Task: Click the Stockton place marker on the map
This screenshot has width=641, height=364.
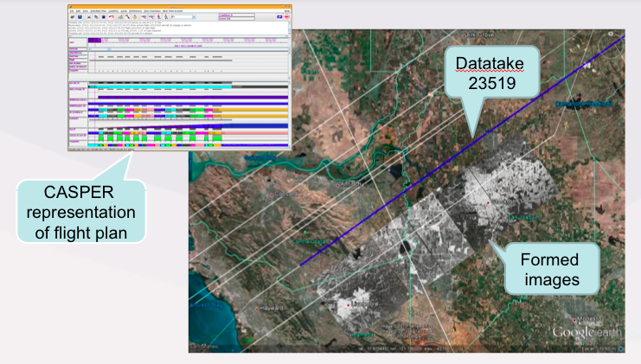Action: click(x=488, y=202)
